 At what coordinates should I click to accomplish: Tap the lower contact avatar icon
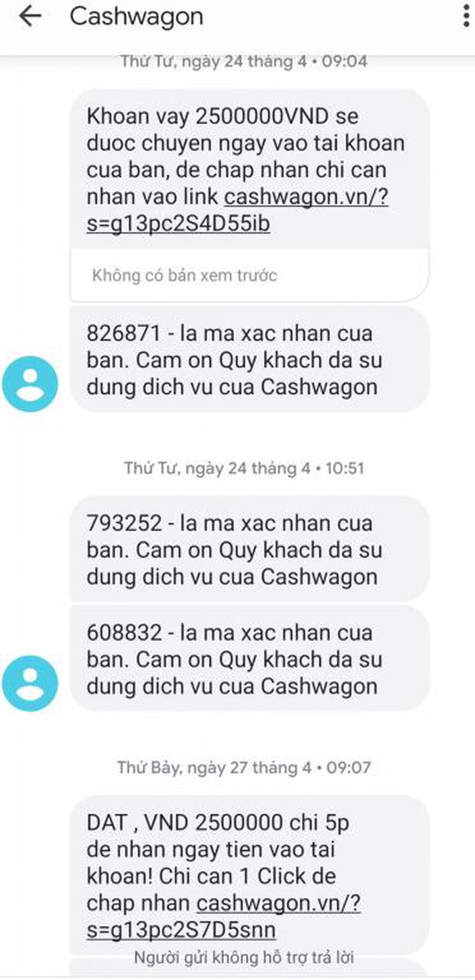(x=30, y=683)
